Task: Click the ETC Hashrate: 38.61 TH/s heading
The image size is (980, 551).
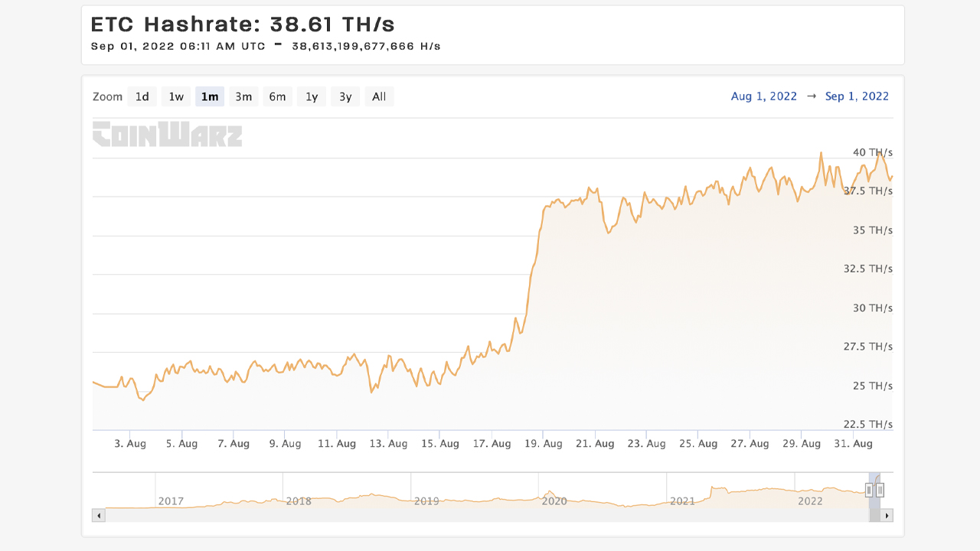Action: click(x=243, y=24)
